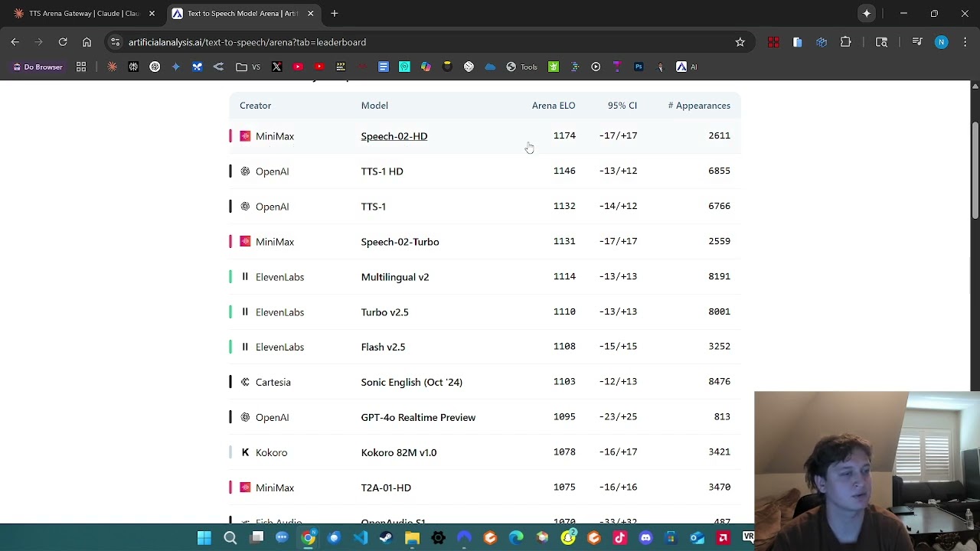Image resolution: width=980 pixels, height=551 pixels.
Task: Open Microsoft Edge from the taskbar
Action: pos(516,538)
